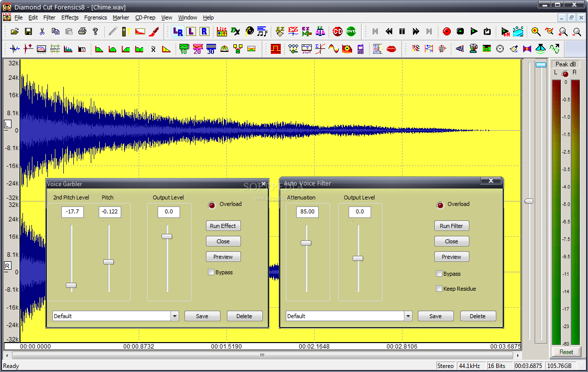Click the EZ Clean brush icon
588x372 pixels.
pyautogui.click(x=280, y=31)
